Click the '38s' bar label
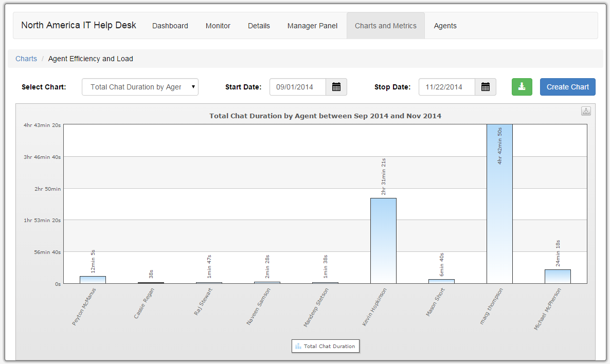This screenshot has width=610, height=364. (x=151, y=274)
